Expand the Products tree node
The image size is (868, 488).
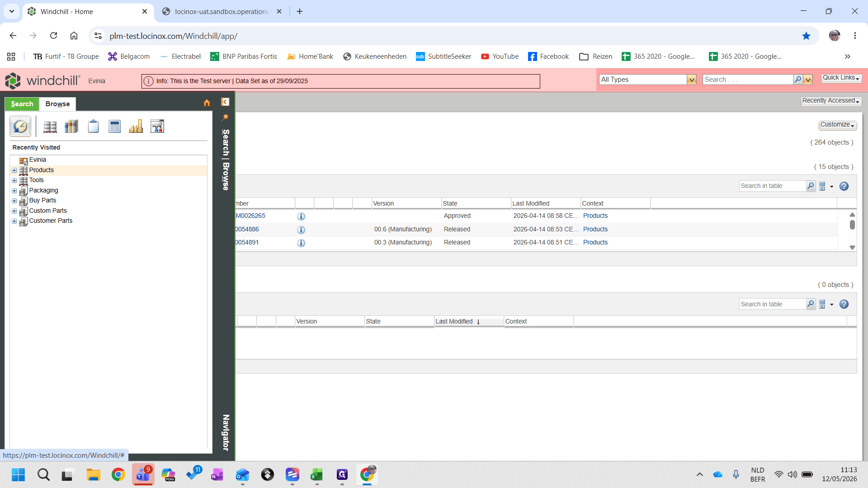click(14, 170)
